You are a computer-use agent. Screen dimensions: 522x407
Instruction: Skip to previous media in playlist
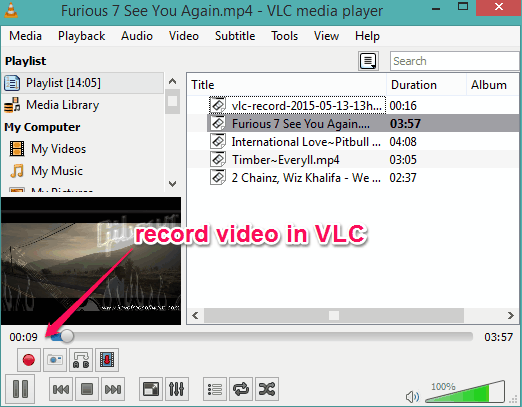(x=61, y=389)
